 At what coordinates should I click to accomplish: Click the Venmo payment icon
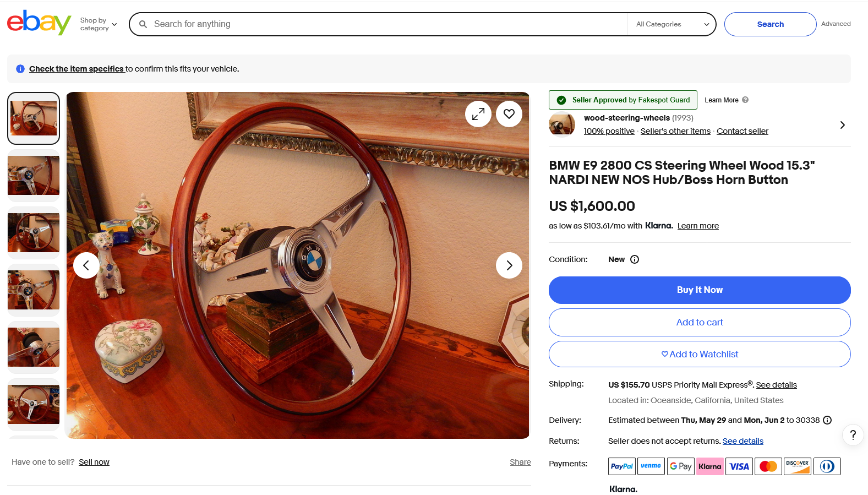(x=651, y=466)
